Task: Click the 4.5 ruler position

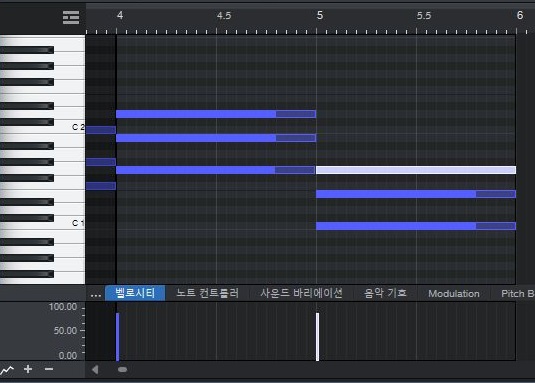Action: pyautogui.click(x=224, y=16)
